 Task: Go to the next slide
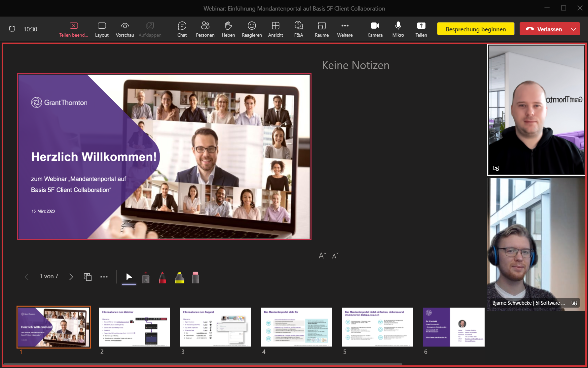point(71,277)
